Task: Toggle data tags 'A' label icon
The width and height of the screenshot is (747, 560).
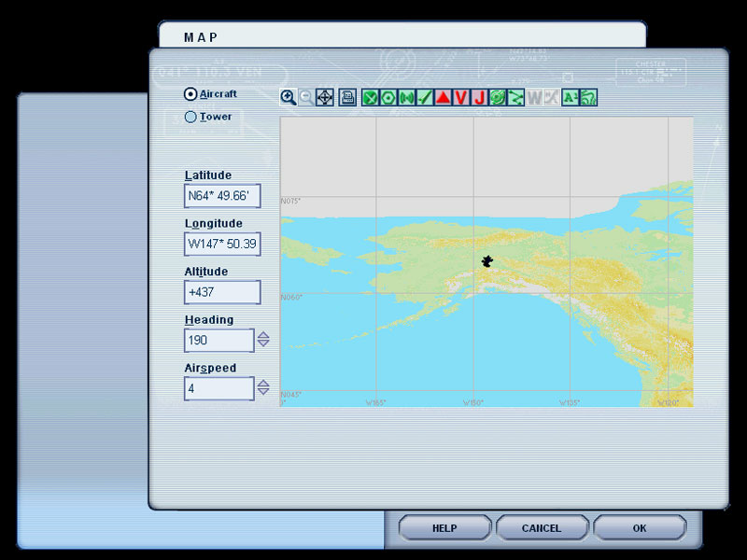Action: coord(569,97)
